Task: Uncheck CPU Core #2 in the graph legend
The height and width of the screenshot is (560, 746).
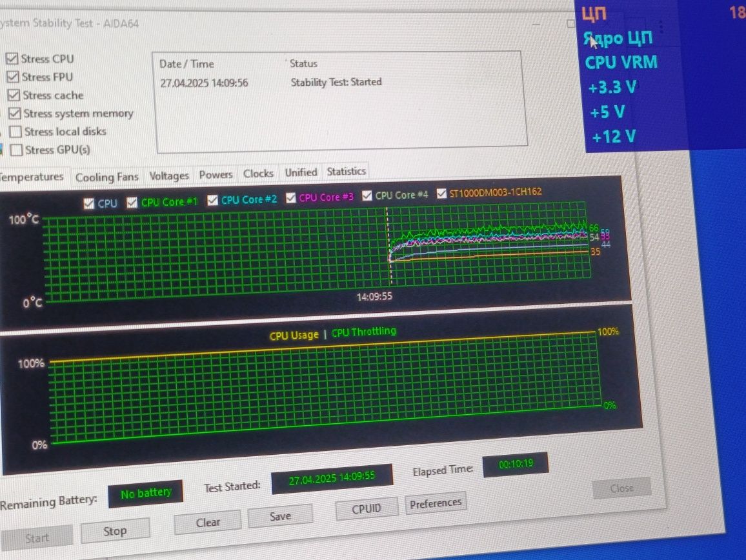Action: [212, 200]
